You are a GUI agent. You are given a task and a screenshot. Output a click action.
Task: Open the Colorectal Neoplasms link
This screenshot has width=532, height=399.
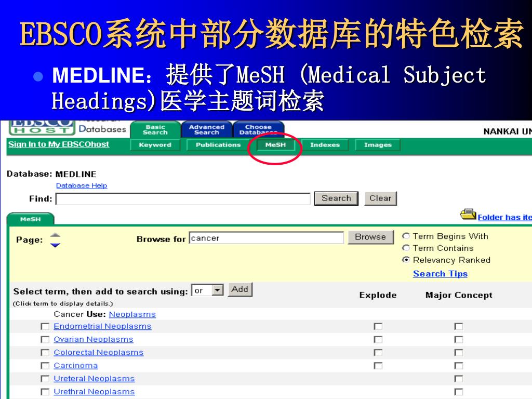click(98, 353)
